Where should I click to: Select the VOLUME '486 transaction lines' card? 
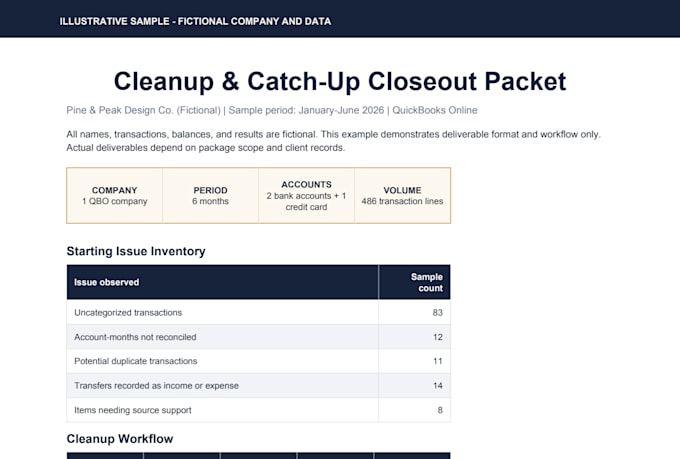[402, 196]
